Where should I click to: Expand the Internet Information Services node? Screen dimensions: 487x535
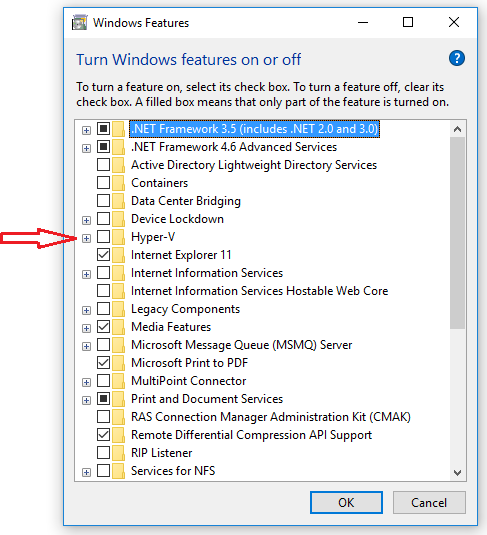[86, 274]
